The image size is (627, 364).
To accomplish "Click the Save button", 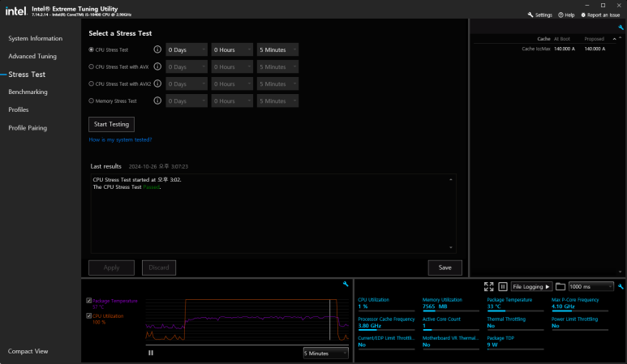I will point(444,268).
